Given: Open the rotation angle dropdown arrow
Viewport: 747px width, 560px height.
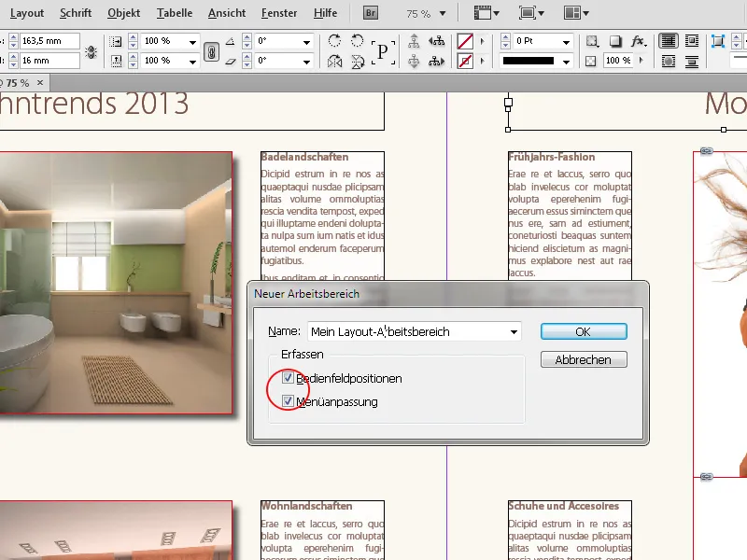Looking at the screenshot, I should click(307, 42).
